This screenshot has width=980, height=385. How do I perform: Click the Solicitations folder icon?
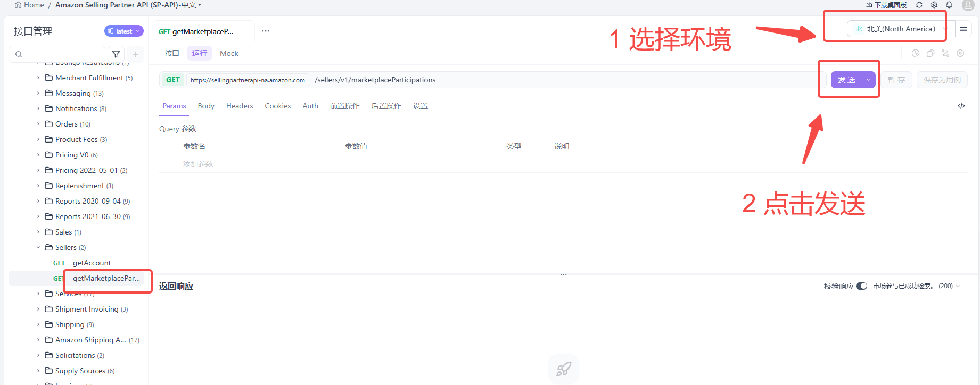pyautogui.click(x=49, y=355)
